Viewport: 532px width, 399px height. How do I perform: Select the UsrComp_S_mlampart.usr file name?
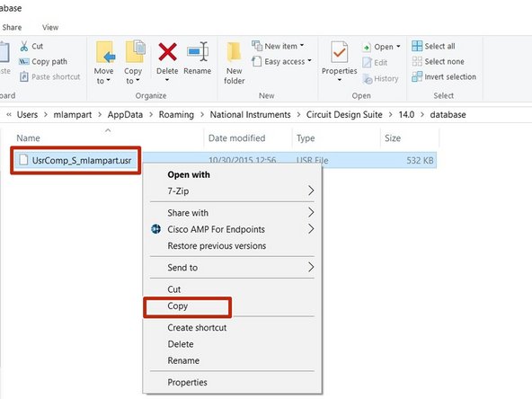(82, 160)
